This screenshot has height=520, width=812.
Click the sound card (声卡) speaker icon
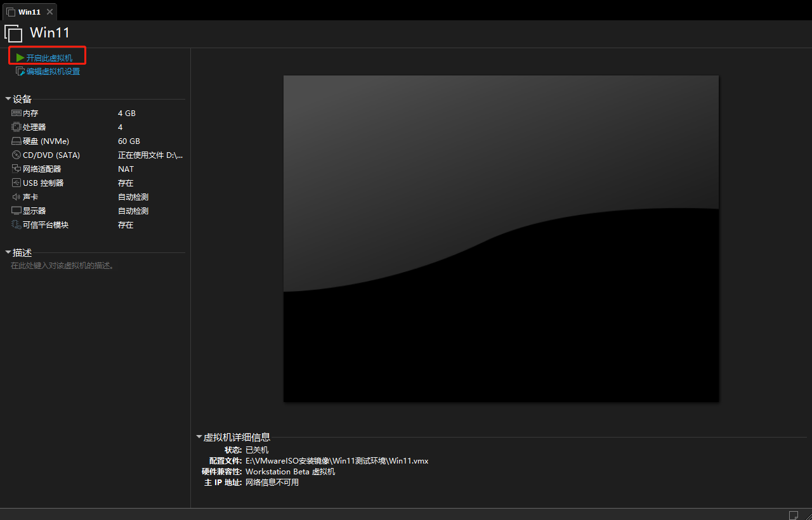coord(16,197)
